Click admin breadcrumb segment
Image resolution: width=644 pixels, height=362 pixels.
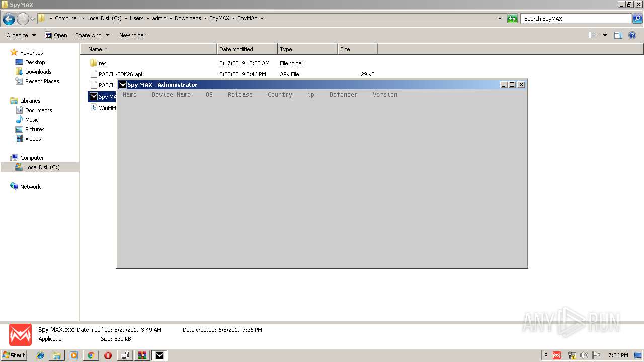tap(159, 18)
